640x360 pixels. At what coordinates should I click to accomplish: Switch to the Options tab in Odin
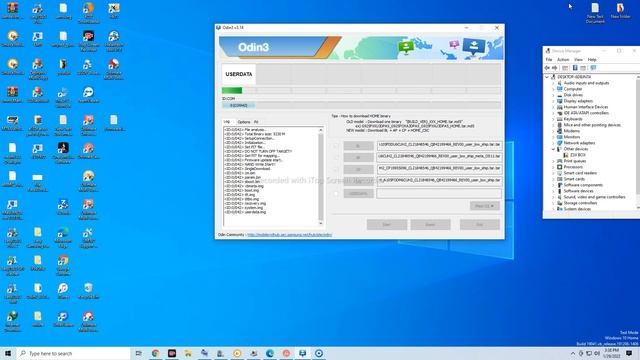click(244, 122)
